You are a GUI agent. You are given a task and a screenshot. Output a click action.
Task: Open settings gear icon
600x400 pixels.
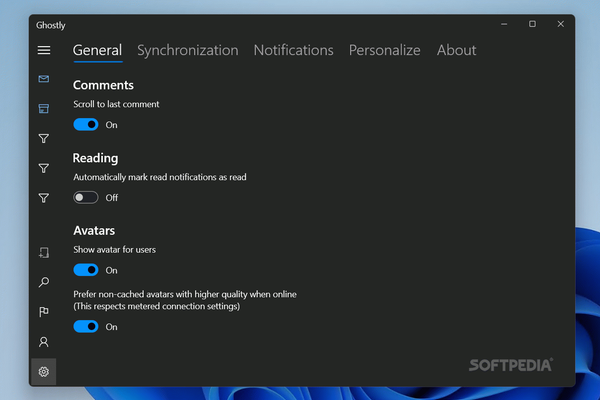(44, 372)
